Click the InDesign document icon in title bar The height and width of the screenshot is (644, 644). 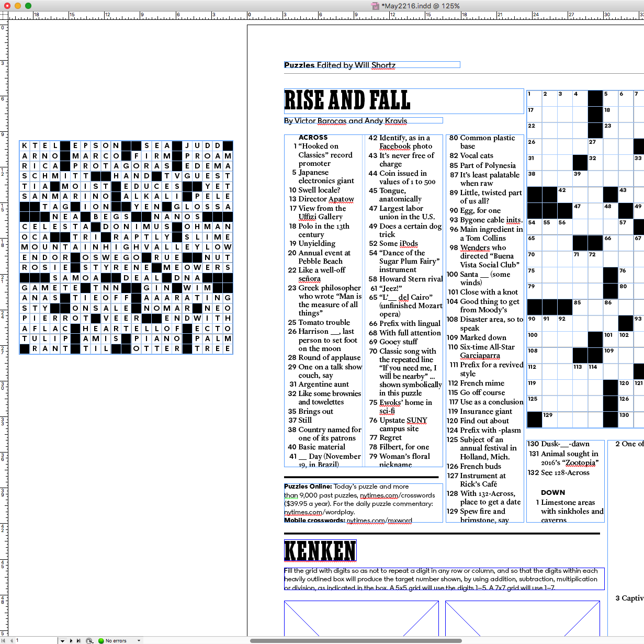point(375,6)
